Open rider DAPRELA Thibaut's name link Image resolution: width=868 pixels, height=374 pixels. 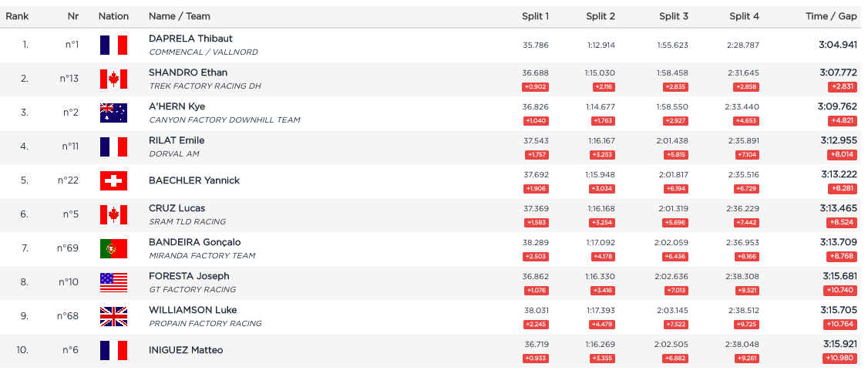click(x=190, y=39)
